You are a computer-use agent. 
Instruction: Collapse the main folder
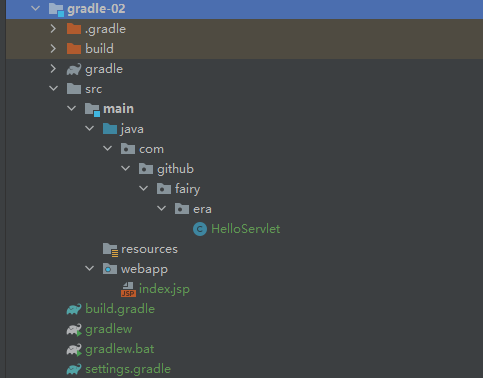tap(71, 109)
